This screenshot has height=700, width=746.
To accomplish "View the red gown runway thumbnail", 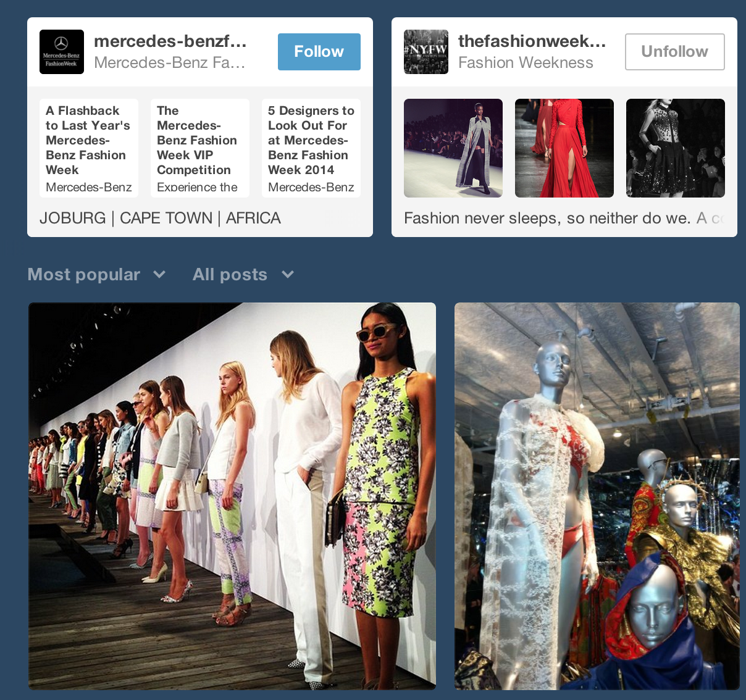I will 564,148.
